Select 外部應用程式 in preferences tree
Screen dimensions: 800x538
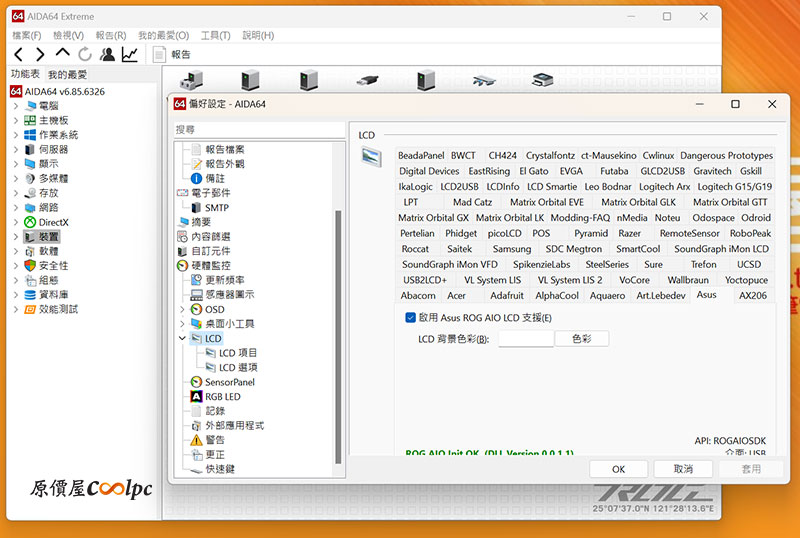tap(235, 425)
